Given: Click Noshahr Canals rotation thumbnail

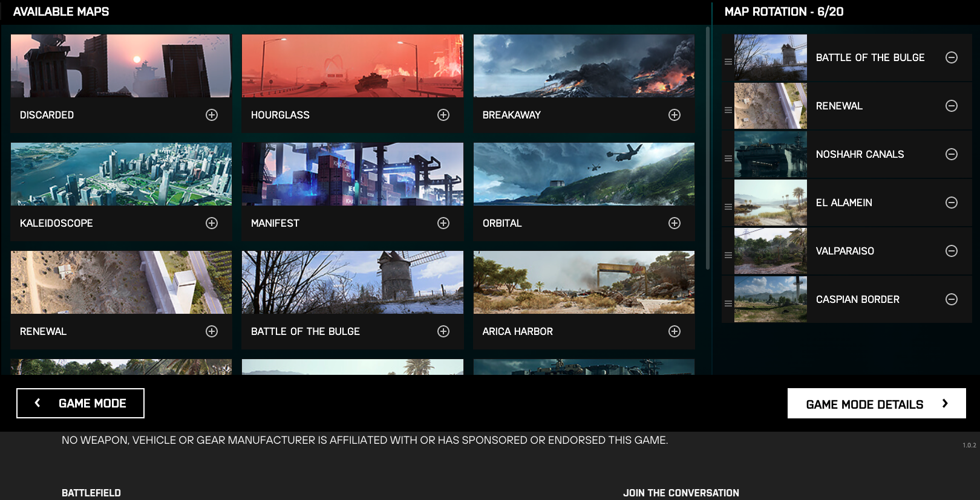Looking at the screenshot, I should (771, 154).
